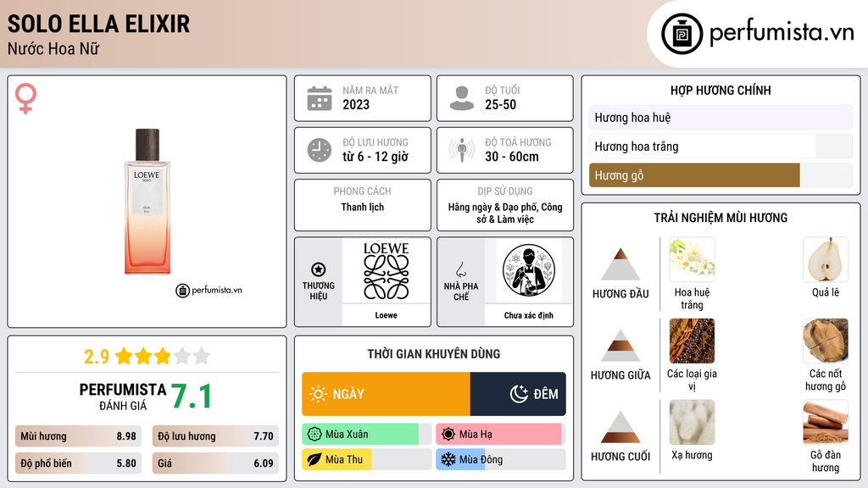This screenshot has height=488, width=868.
Task: Click the person icon beside Độ tuổi
Action: click(462, 98)
